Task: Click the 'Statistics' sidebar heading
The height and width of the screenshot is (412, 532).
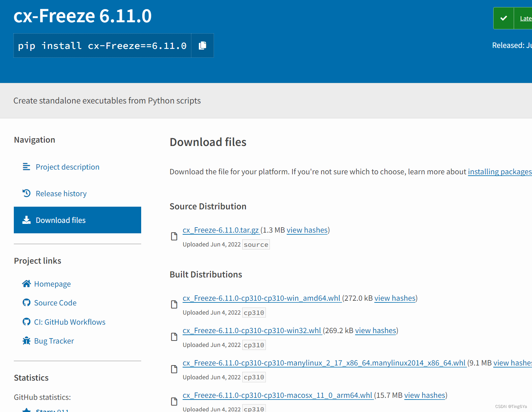Action: pyautogui.click(x=31, y=378)
